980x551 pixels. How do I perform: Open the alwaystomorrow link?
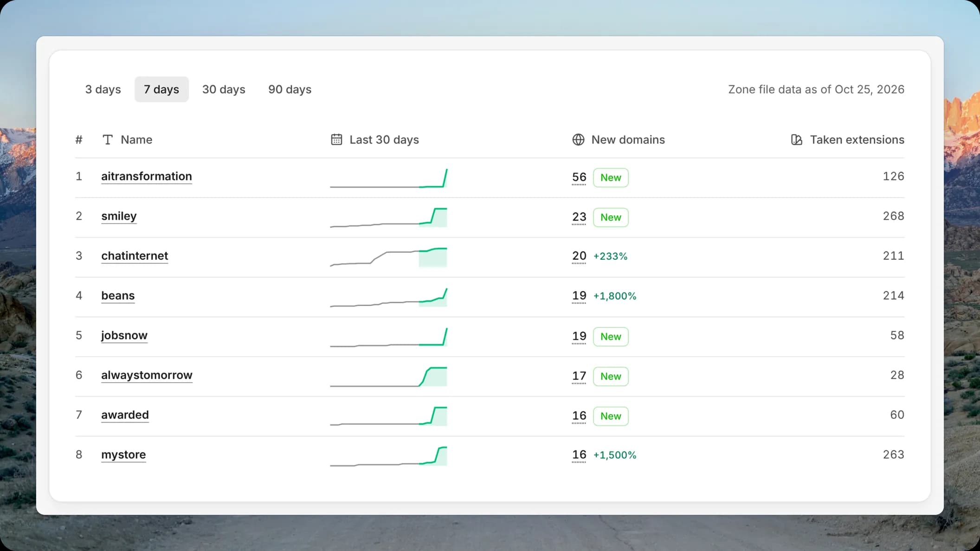(147, 375)
